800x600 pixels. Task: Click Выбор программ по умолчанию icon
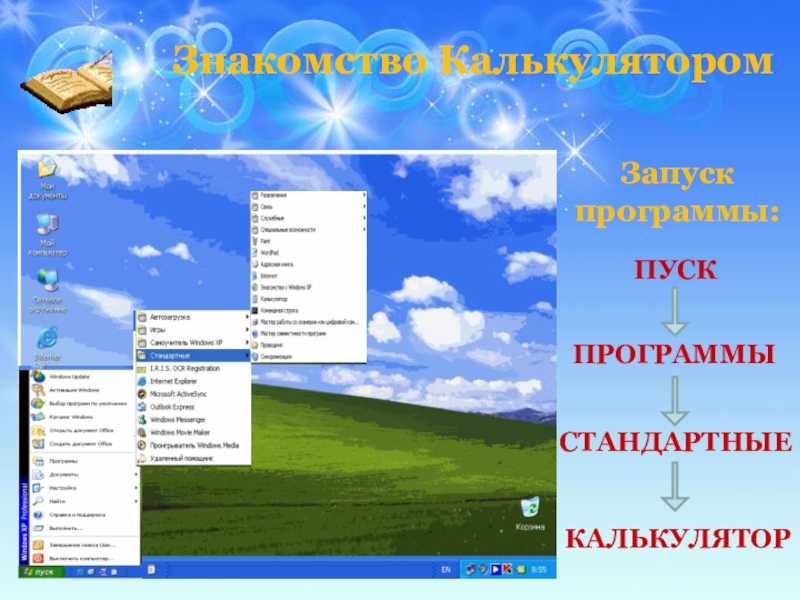[x=38, y=404]
